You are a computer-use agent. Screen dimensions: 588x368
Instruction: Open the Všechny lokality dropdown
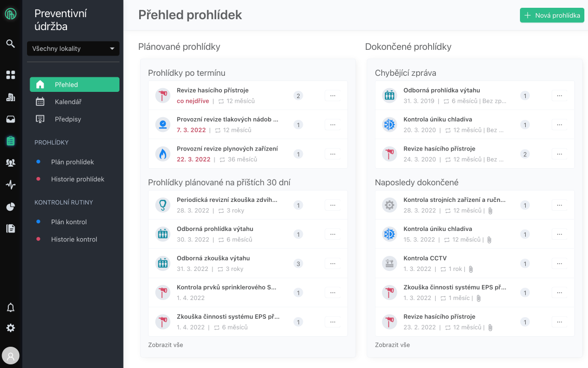(x=73, y=49)
